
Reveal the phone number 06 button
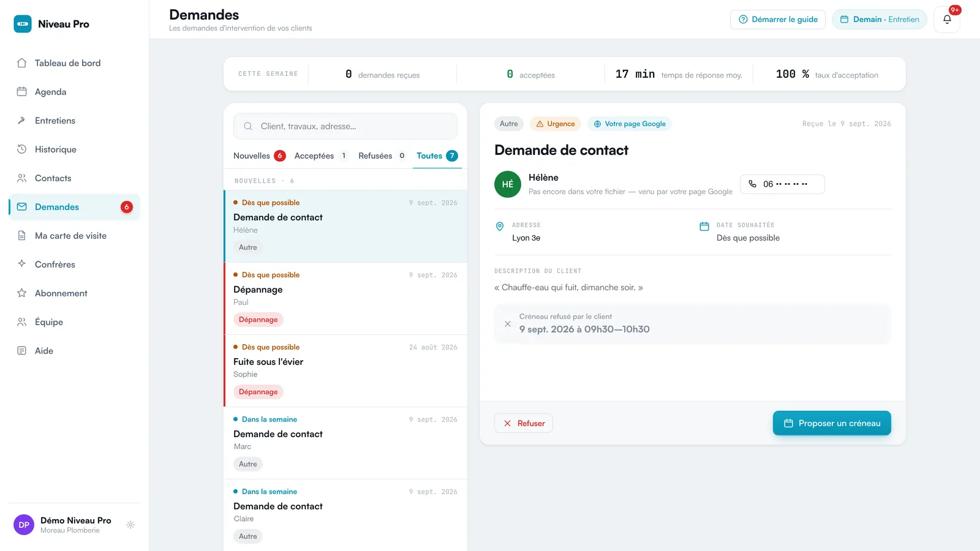[782, 184]
